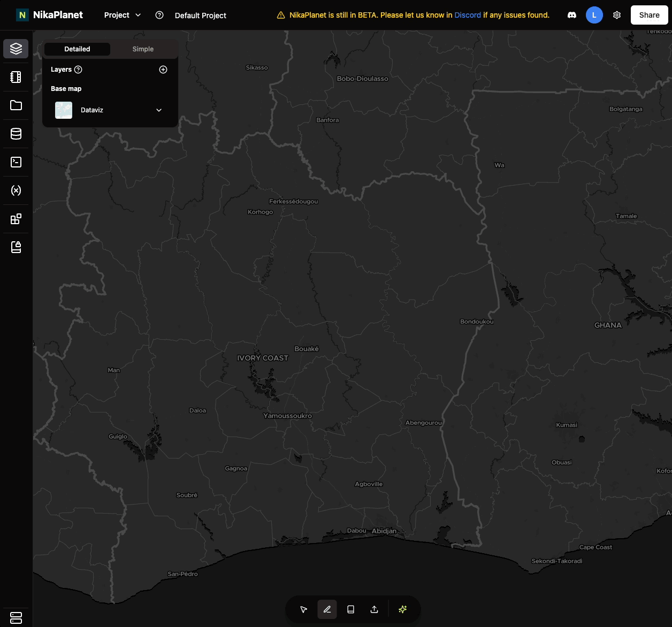Select the pointer cursor tool

pyautogui.click(x=303, y=609)
